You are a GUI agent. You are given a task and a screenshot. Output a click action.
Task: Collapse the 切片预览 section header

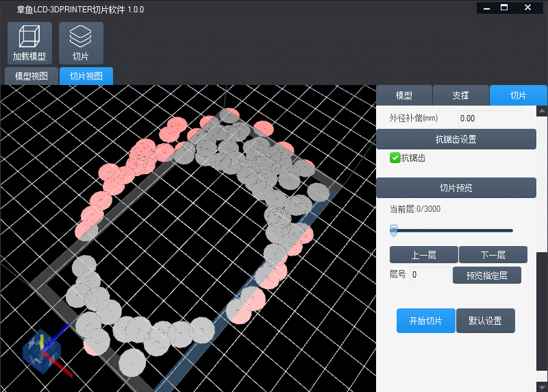click(456, 188)
